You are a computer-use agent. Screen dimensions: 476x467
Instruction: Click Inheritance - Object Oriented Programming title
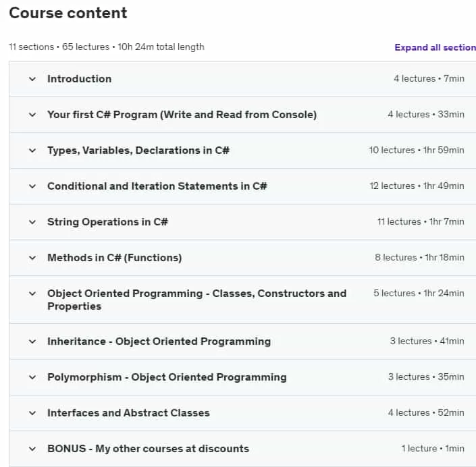[159, 341]
